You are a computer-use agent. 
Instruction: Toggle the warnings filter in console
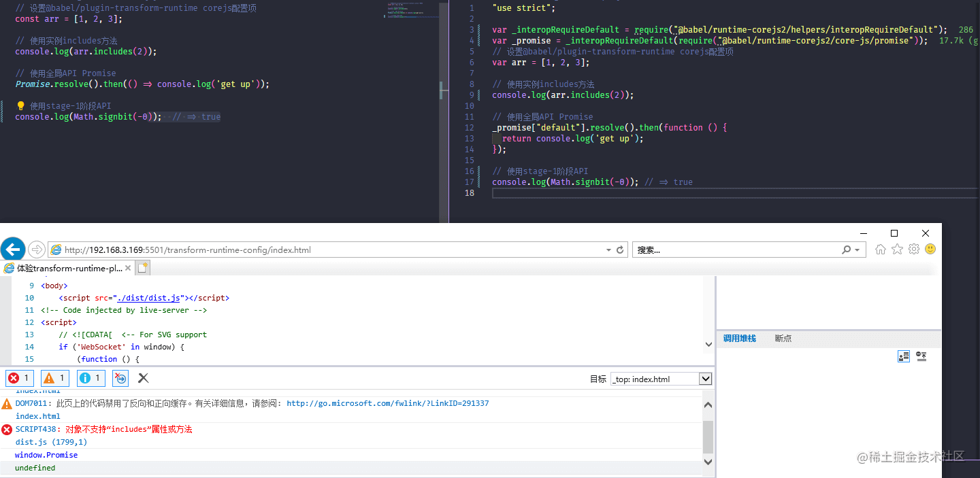point(54,378)
